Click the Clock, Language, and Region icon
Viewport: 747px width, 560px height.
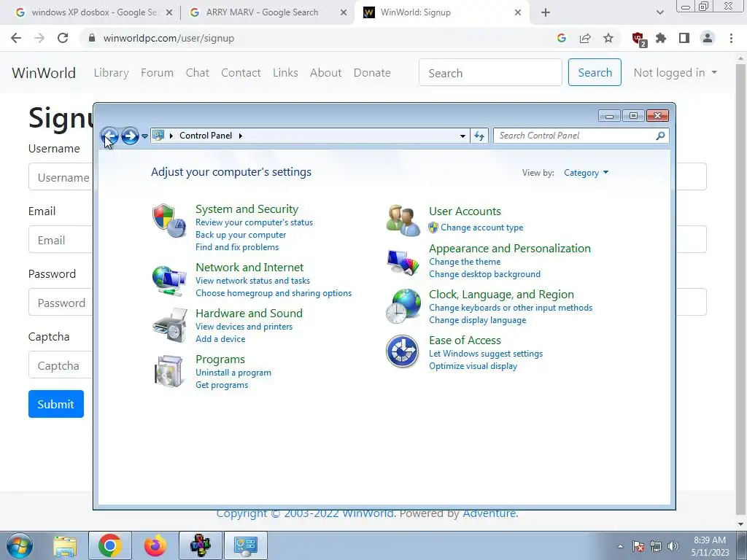[403, 307]
